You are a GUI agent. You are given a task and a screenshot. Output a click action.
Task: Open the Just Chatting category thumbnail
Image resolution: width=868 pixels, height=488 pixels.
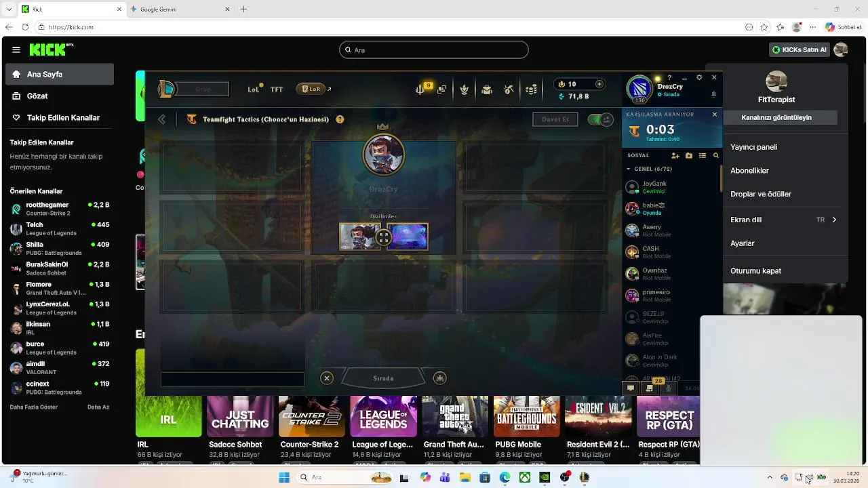point(240,416)
